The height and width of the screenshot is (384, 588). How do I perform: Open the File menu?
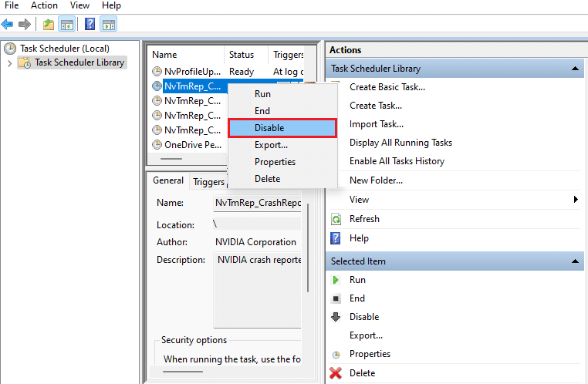(x=12, y=5)
